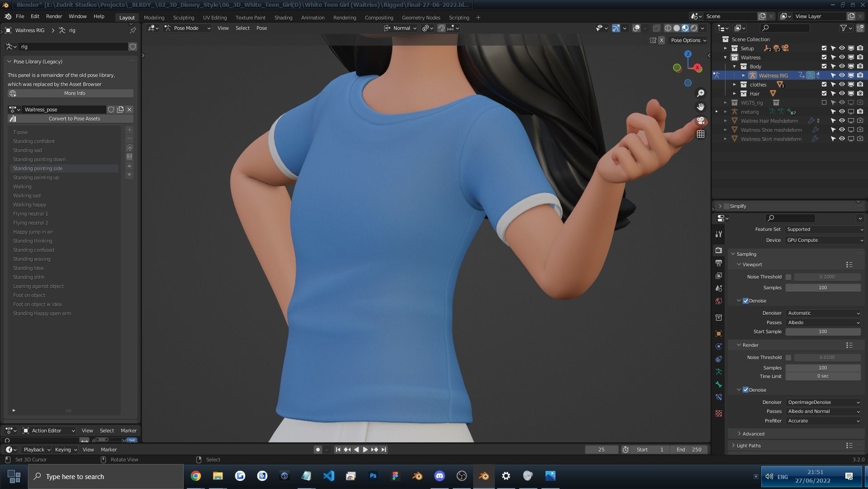This screenshot has width=868, height=489.
Task: Switch to the Sculpting workspace tab
Action: point(183,18)
